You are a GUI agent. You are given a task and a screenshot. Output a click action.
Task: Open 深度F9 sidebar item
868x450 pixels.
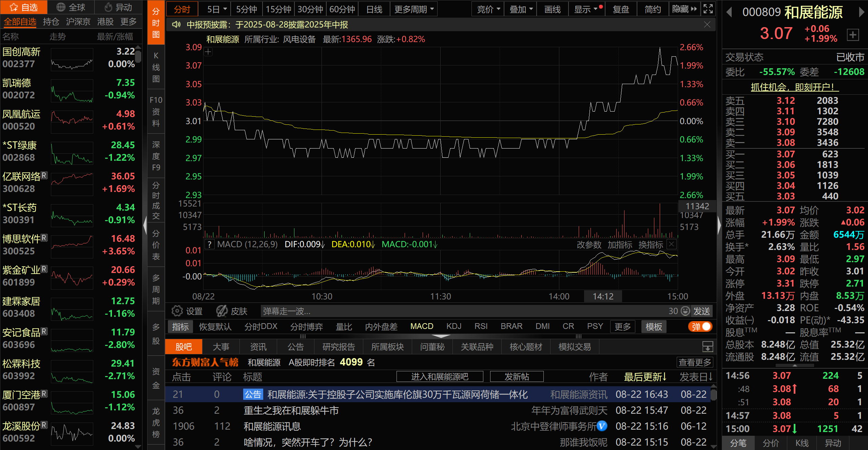click(156, 156)
